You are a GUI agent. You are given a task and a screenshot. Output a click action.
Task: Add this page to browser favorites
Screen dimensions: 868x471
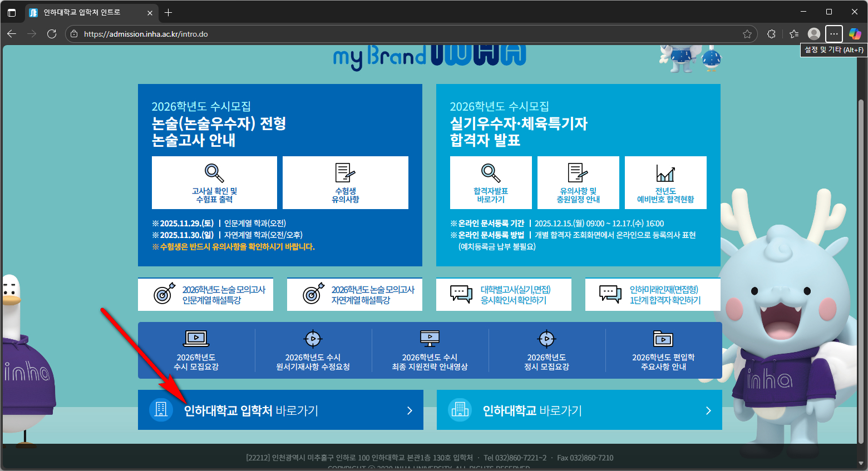click(747, 34)
